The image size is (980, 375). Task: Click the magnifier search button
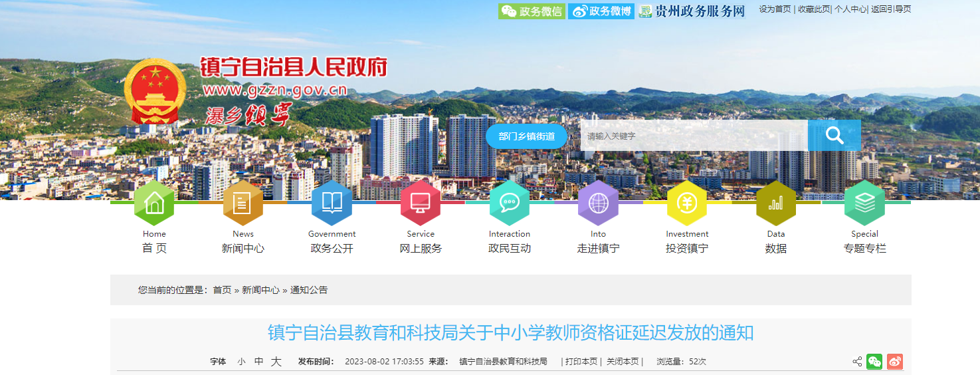834,136
